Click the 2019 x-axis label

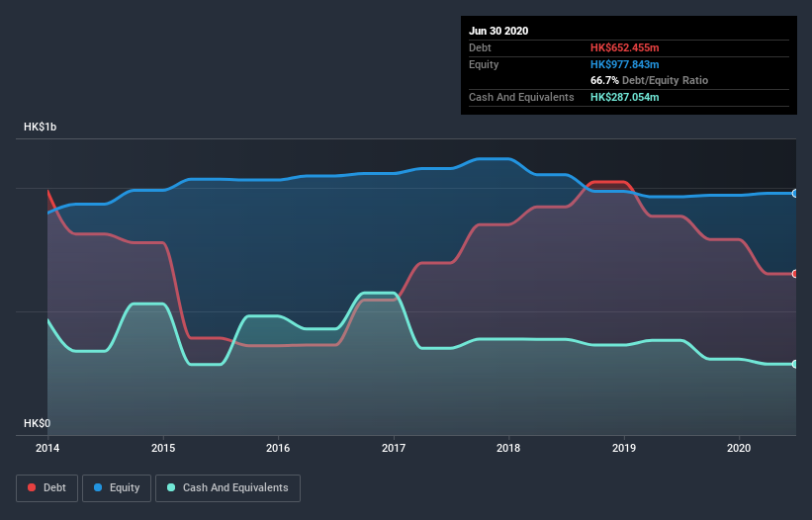[x=624, y=448]
